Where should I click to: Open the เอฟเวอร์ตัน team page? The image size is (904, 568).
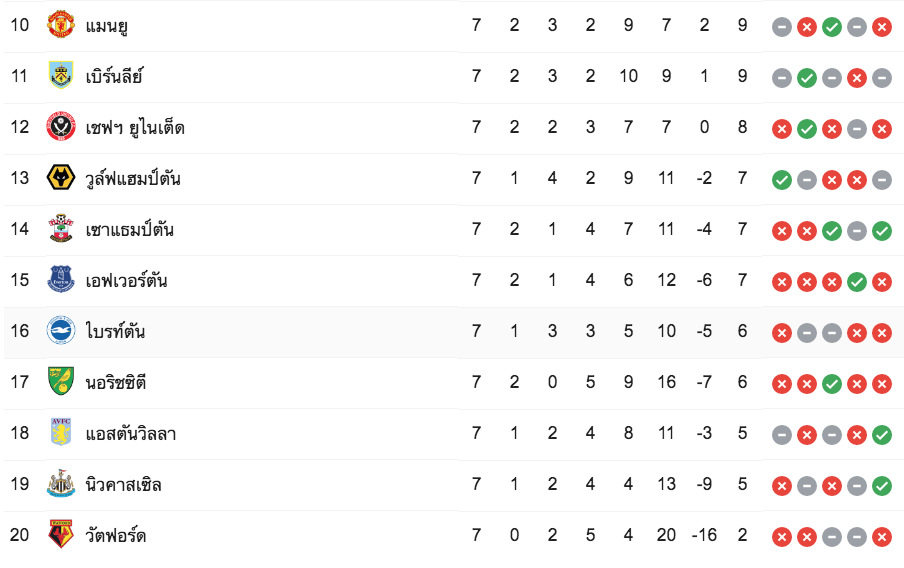pyautogui.click(x=126, y=281)
